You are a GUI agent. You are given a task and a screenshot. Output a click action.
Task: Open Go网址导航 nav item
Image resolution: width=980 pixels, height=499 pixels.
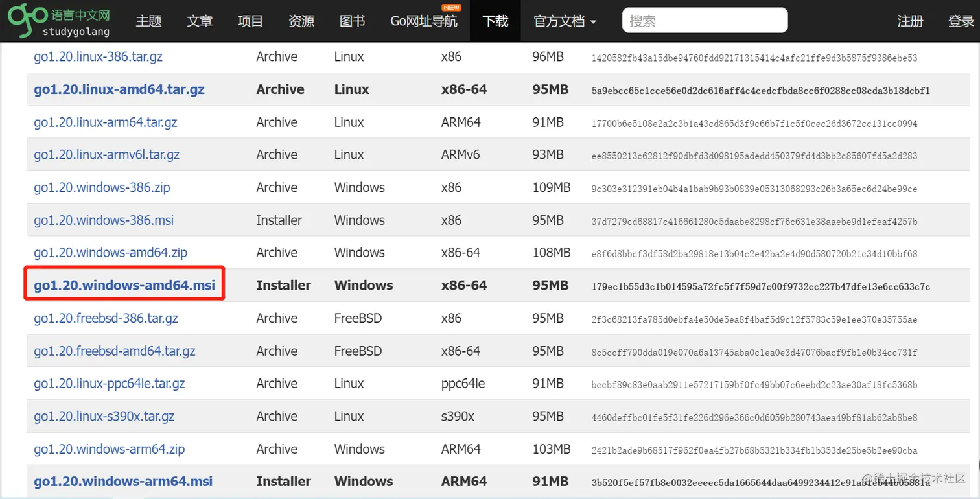pyautogui.click(x=424, y=21)
